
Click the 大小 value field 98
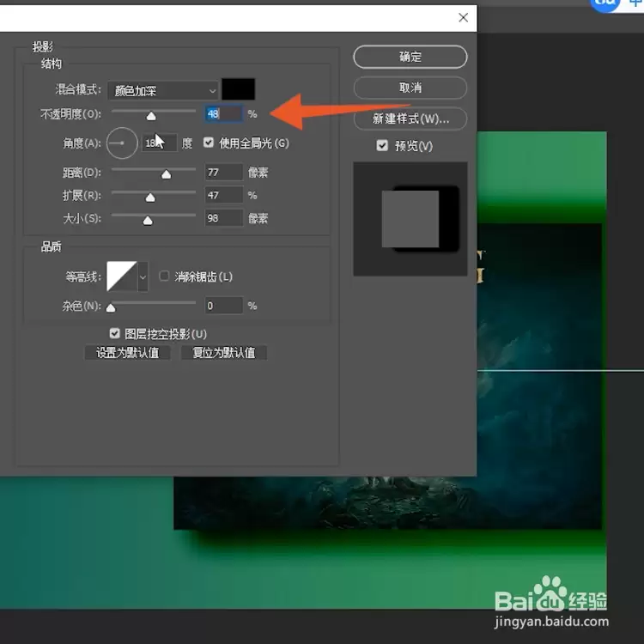(x=224, y=218)
